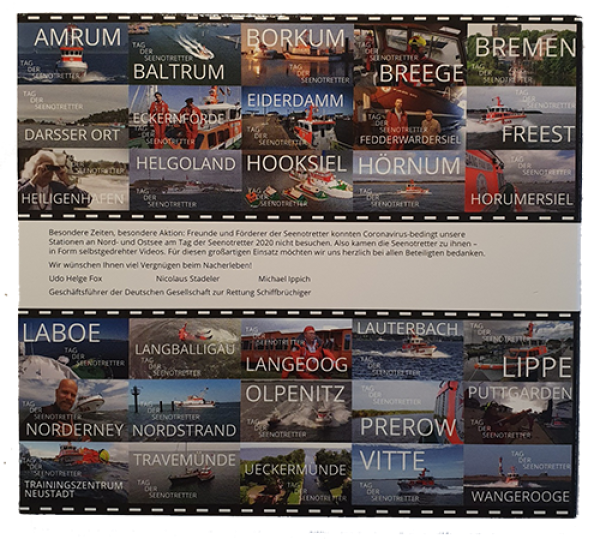600x539 pixels.
Task: Click the name Nicolaus Stadeler
Action: 188,278
